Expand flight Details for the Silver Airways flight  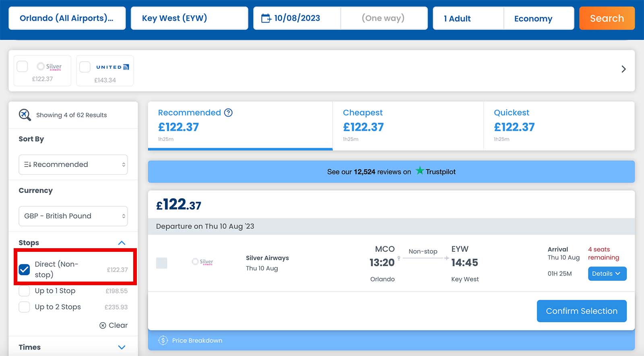point(607,274)
